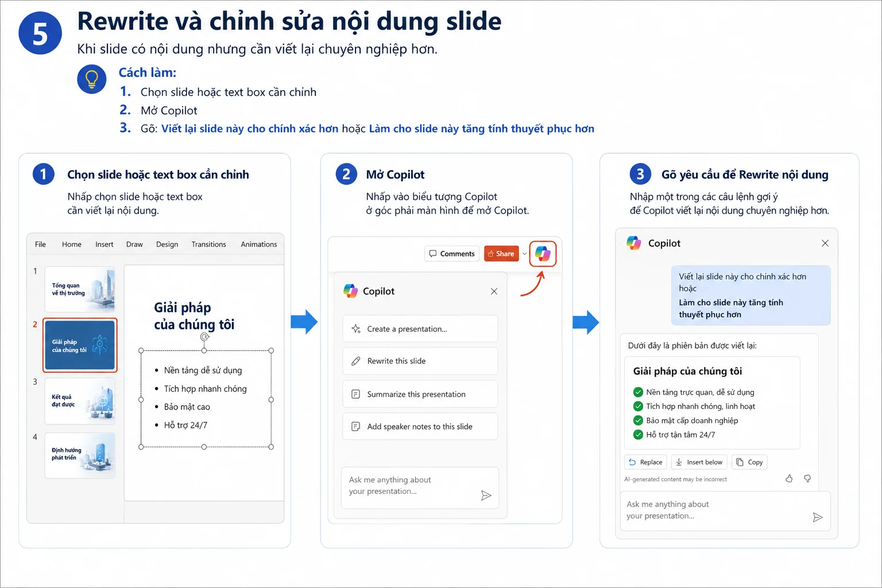882x588 pixels.
Task: Click the pencil icon on Rewrite this slide
Action: click(356, 361)
